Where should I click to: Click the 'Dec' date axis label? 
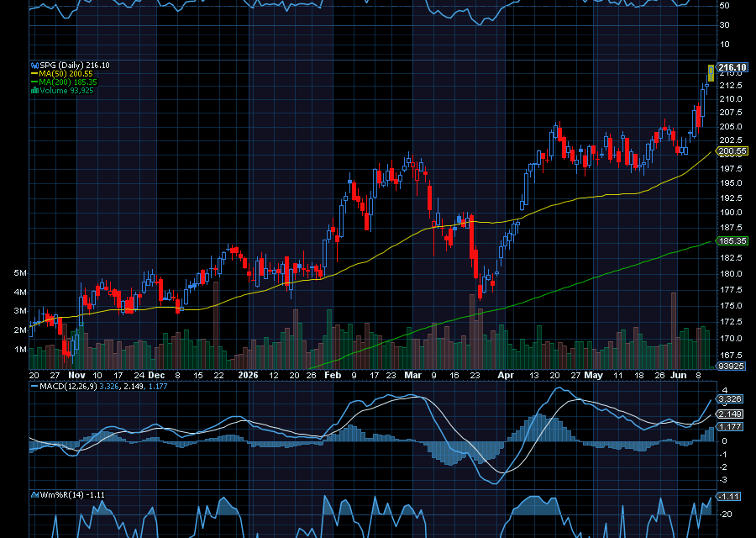pos(156,375)
